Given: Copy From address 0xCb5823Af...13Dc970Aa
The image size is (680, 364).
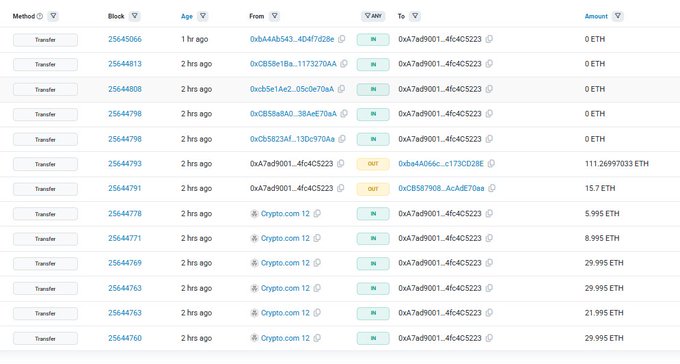Looking at the screenshot, I should point(342,139).
